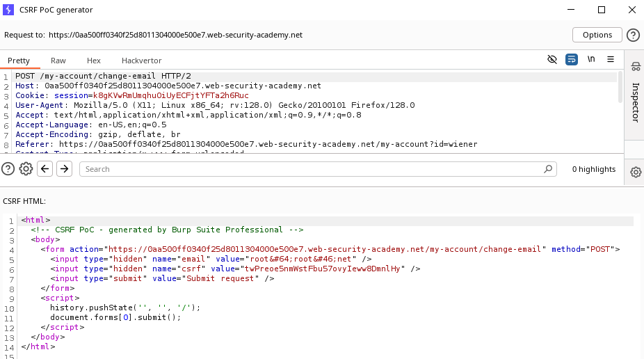Click the magnifier icon in search box
644x359 pixels.
548,169
